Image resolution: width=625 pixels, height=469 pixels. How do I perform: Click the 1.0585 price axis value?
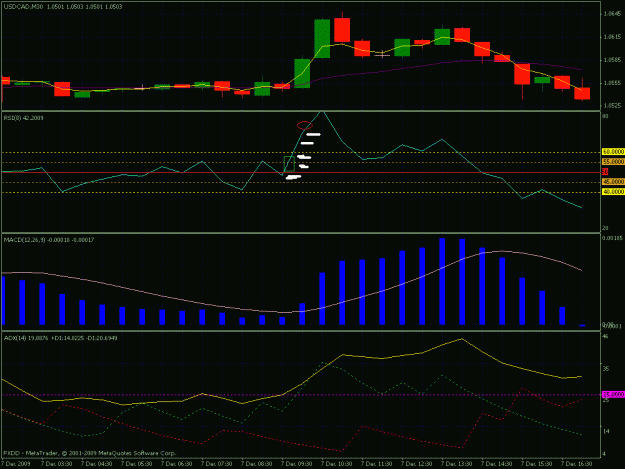click(x=612, y=60)
